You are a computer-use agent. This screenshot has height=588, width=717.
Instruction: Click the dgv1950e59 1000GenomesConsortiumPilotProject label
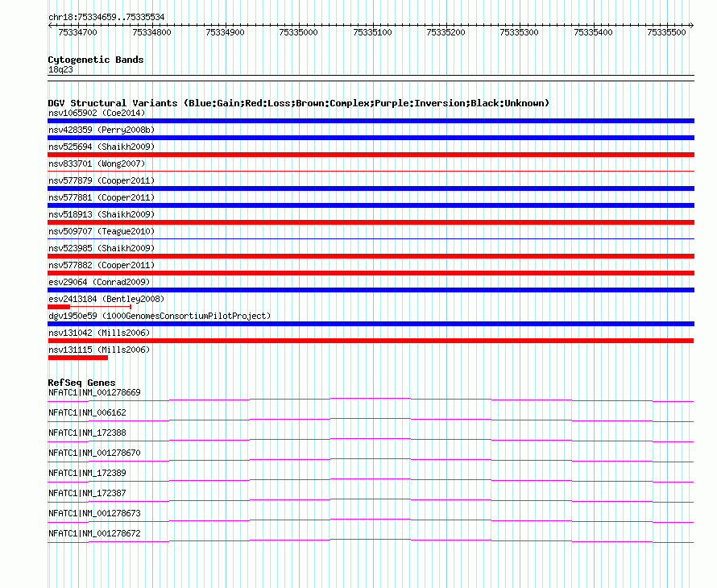[x=160, y=316]
